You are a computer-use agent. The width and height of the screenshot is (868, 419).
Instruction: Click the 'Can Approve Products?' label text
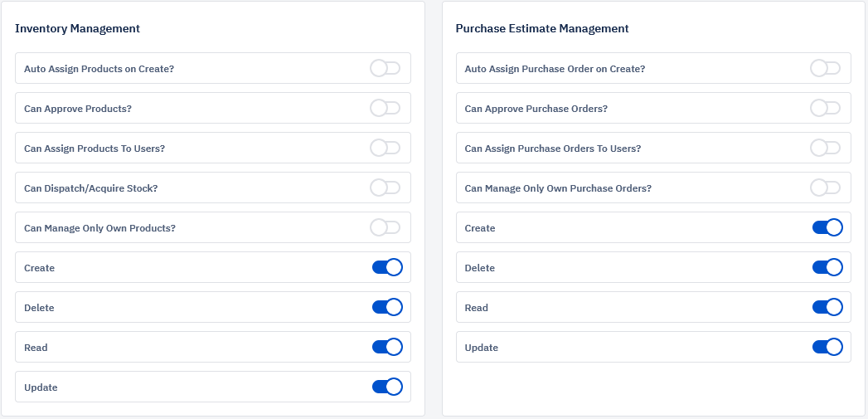[x=78, y=109]
